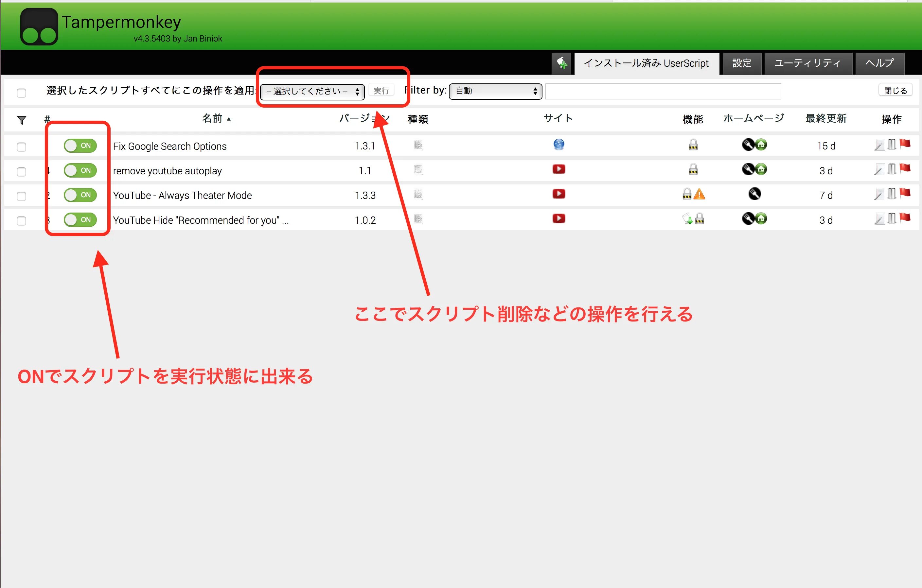
Task: Open Greasy Fork page for Fix Google Search Options
Action: coord(748,145)
